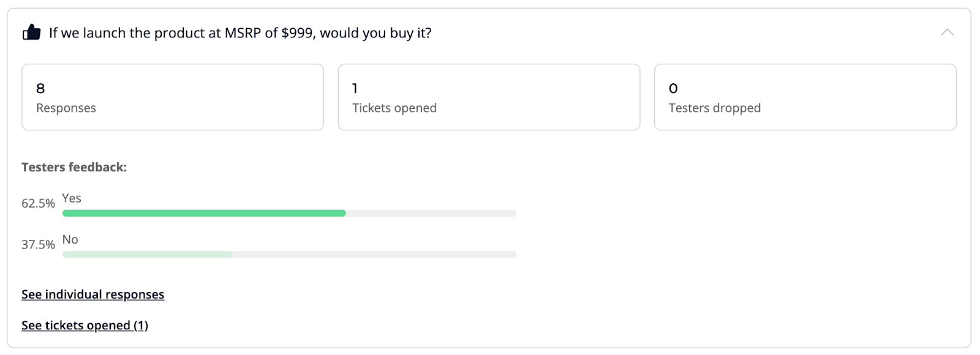Click the Yes answer label
The width and height of the screenshot is (980, 355).
[72, 198]
